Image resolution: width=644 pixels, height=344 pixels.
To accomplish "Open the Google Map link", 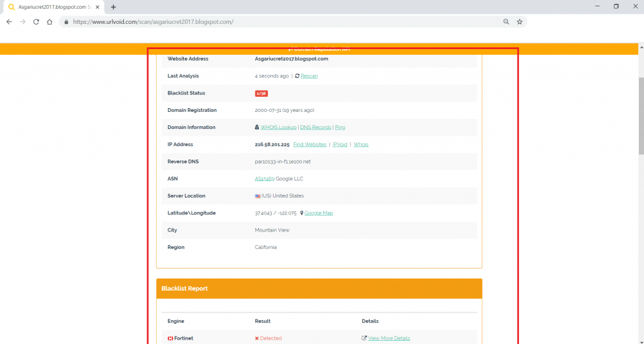I will (x=319, y=213).
